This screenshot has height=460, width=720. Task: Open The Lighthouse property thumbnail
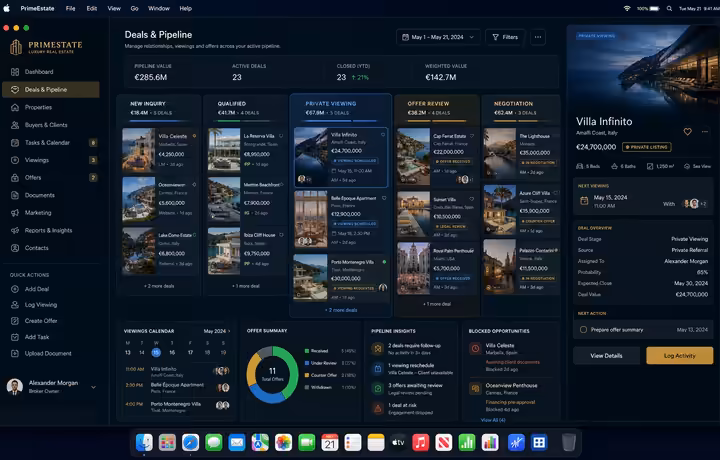coord(500,153)
